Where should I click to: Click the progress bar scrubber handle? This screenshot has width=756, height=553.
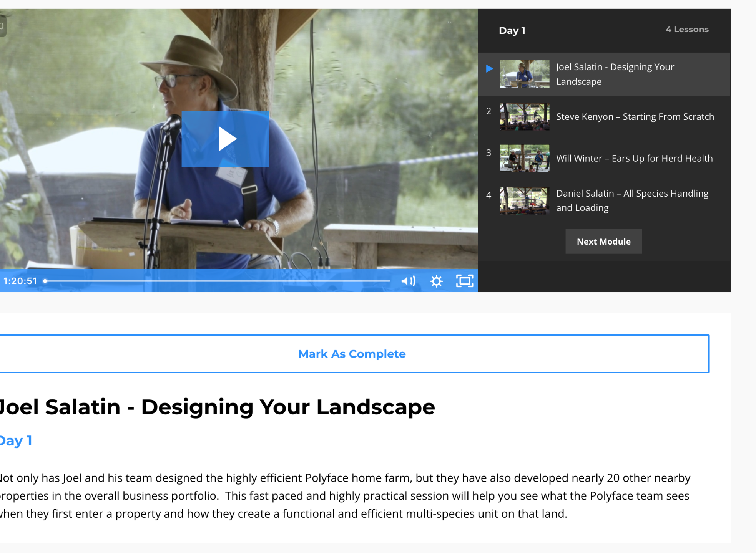[x=45, y=281]
